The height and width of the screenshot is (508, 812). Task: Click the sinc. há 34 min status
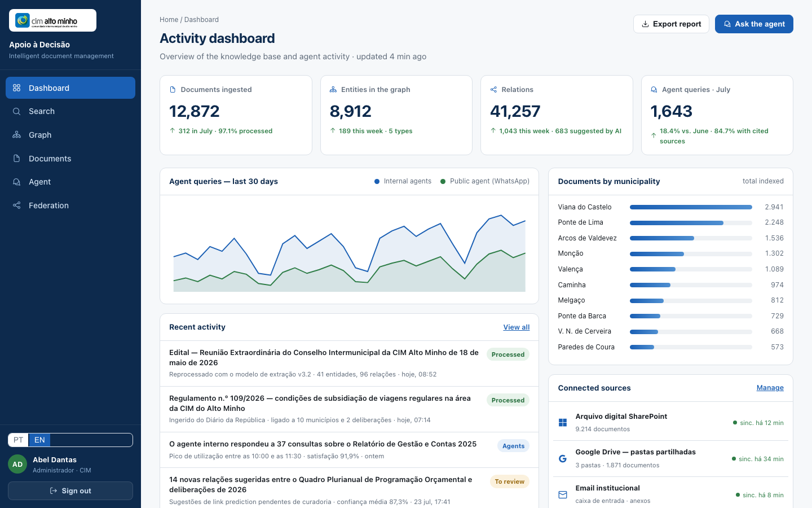(758, 459)
